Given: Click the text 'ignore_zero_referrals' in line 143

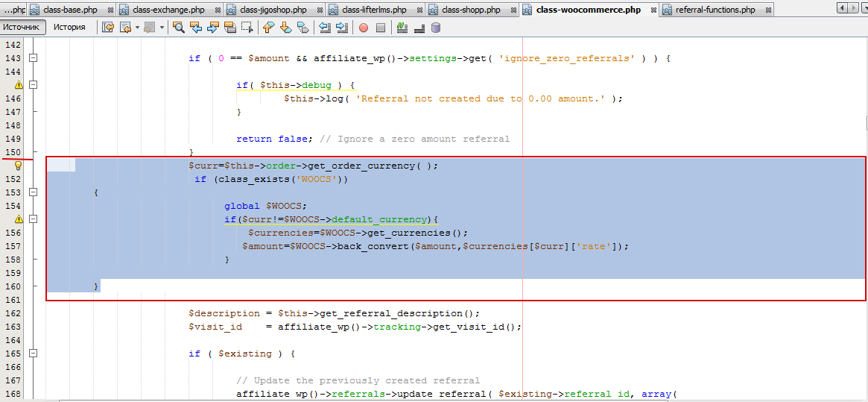Looking at the screenshot, I should pyautogui.click(x=567, y=58).
